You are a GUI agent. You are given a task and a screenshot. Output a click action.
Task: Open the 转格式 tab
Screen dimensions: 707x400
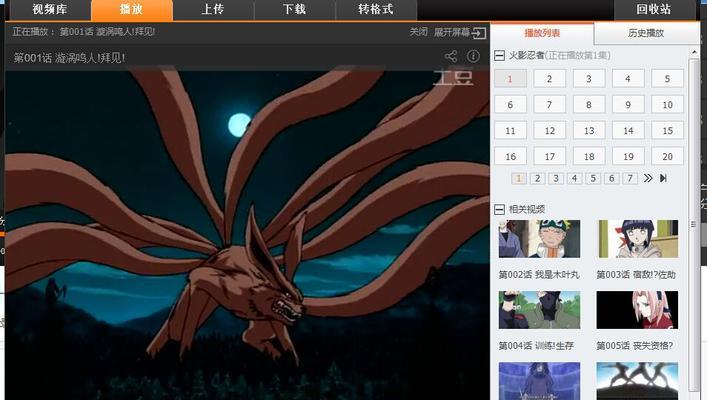point(376,9)
